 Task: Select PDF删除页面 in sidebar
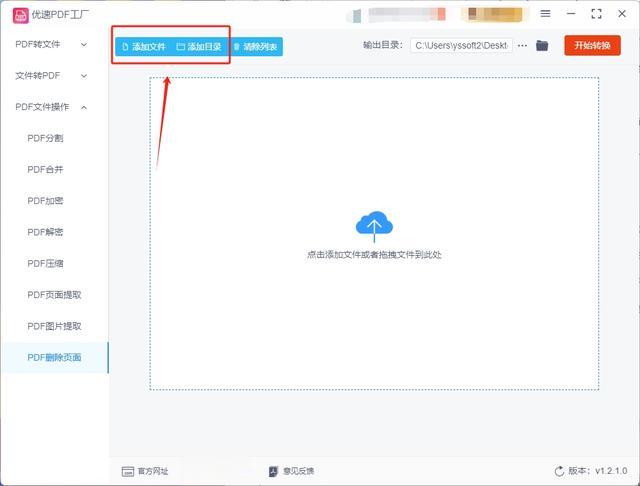click(x=54, y=358)
